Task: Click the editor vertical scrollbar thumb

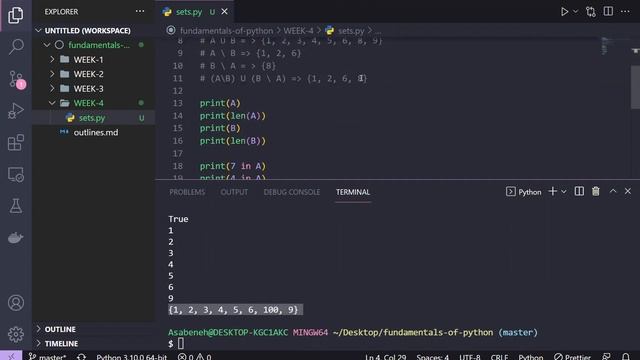Action: 635,87
